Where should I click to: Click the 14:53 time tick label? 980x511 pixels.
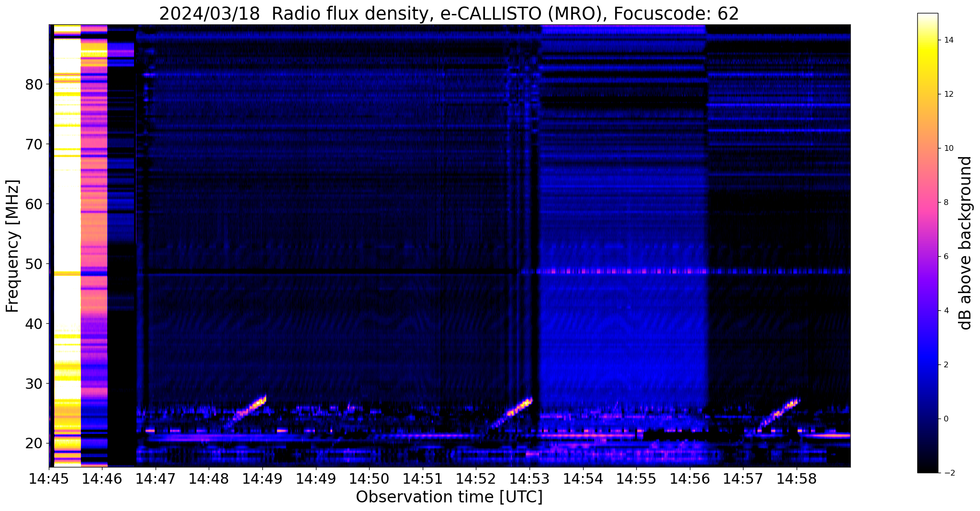click(x=529, y=479)
